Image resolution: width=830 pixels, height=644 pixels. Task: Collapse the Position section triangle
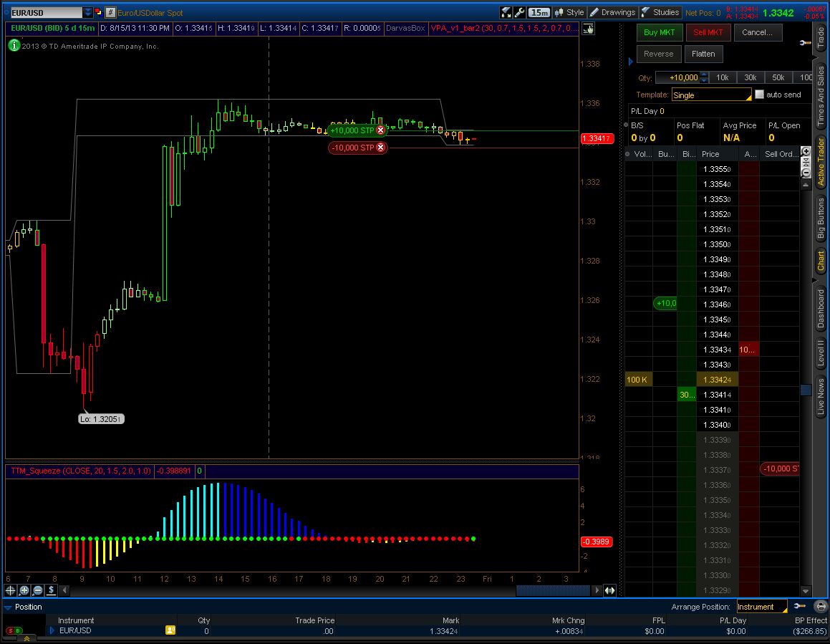pyautogui.click(x=7, y=607)
